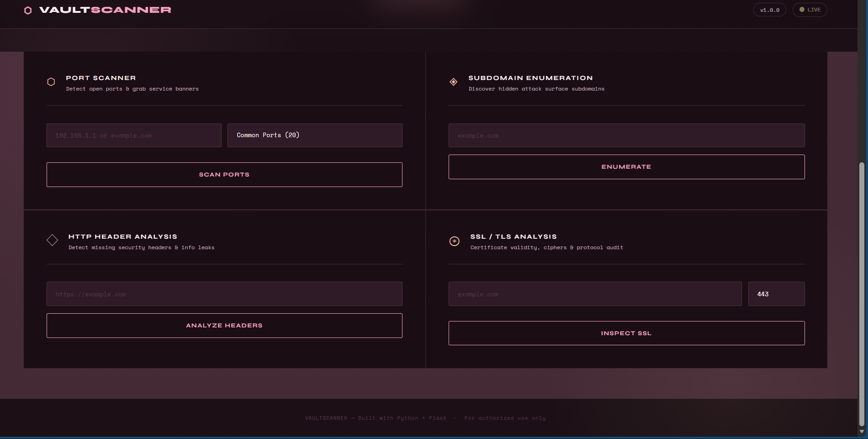This screenshot has height=439, width=868.
Task: Click the Port Scanner hexagon icon
Action: tap(51, 82)
